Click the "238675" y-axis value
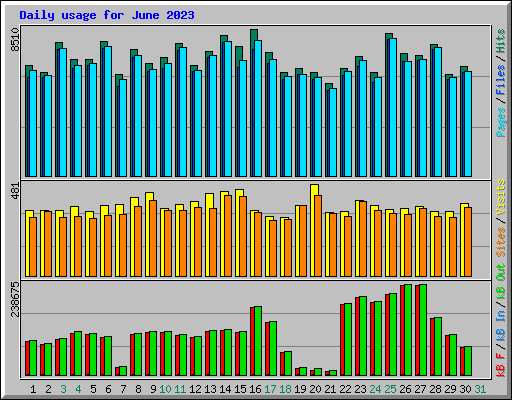Image resolution: width=512 pixels, height=400 pixels. pyautogui.click(x=15, y=299)
